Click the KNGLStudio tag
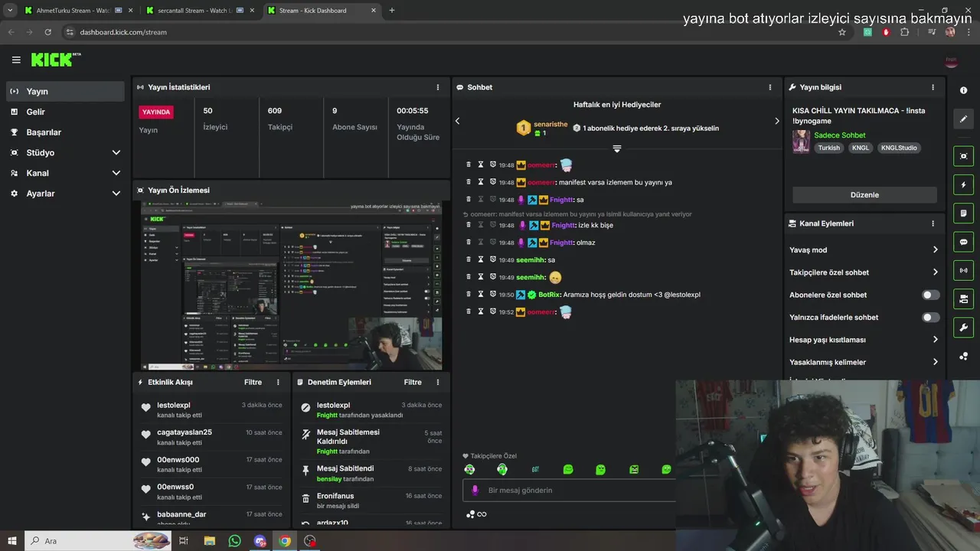This screenshot has height=551, width=980. click(x=898, y=148)
